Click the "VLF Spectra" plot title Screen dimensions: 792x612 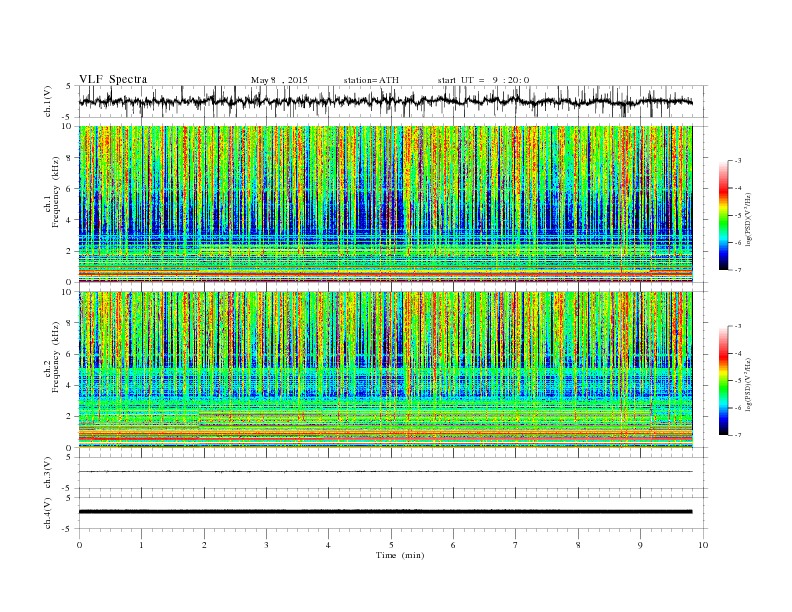(x=113, y=79)
